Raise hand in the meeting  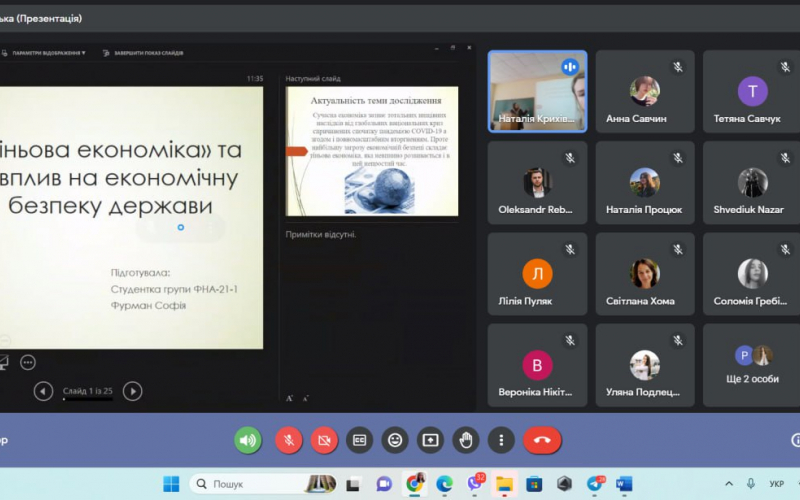466,440
